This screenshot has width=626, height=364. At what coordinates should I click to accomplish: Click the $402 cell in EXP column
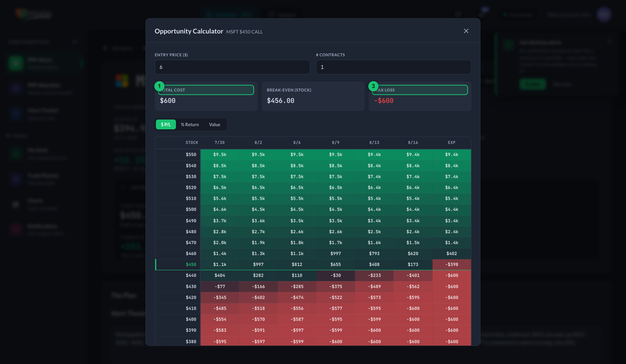click(452, 253)
